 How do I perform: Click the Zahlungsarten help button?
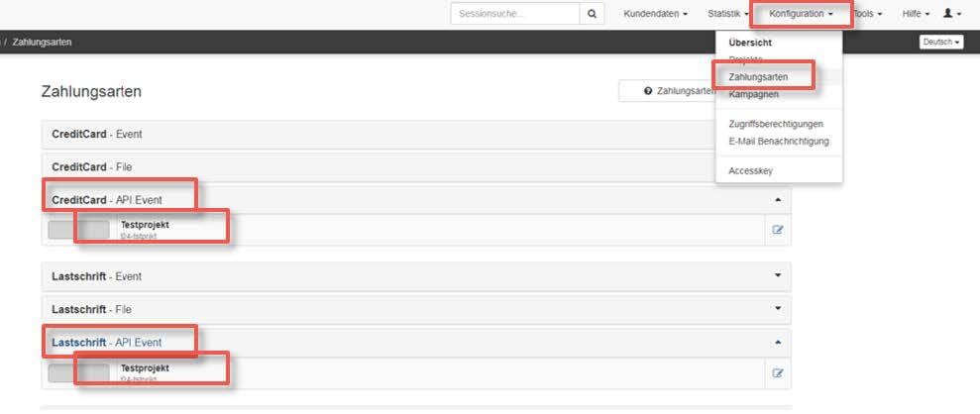(679, 91)
